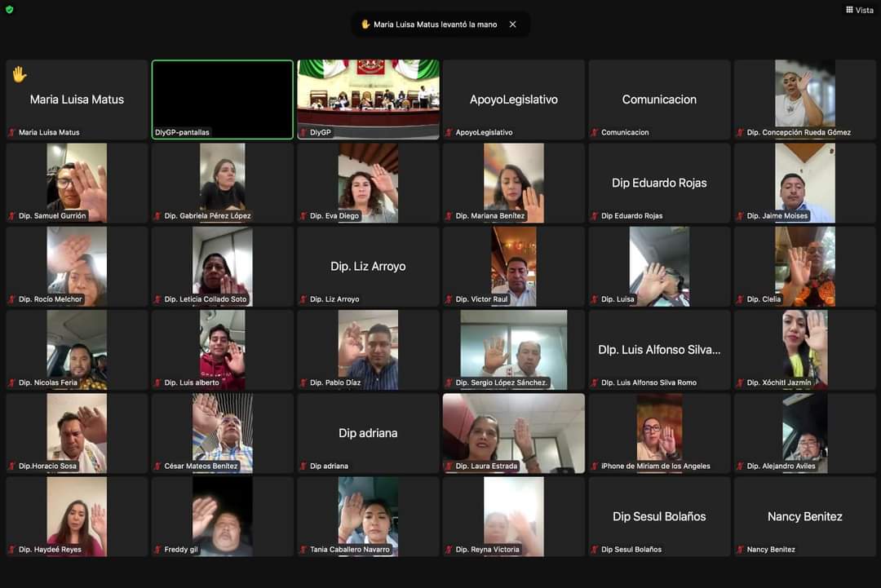Click the raised hand emoji in notification

coord(365,24)
